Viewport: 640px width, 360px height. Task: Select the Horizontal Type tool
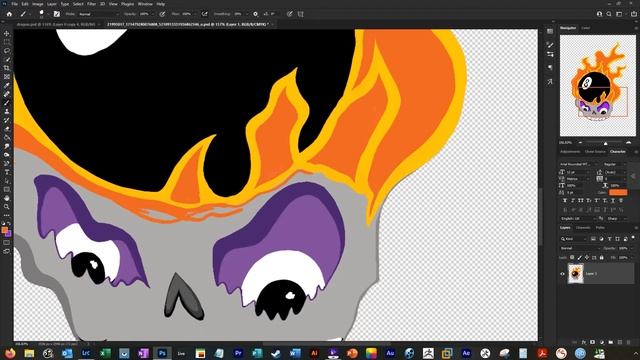7,172
